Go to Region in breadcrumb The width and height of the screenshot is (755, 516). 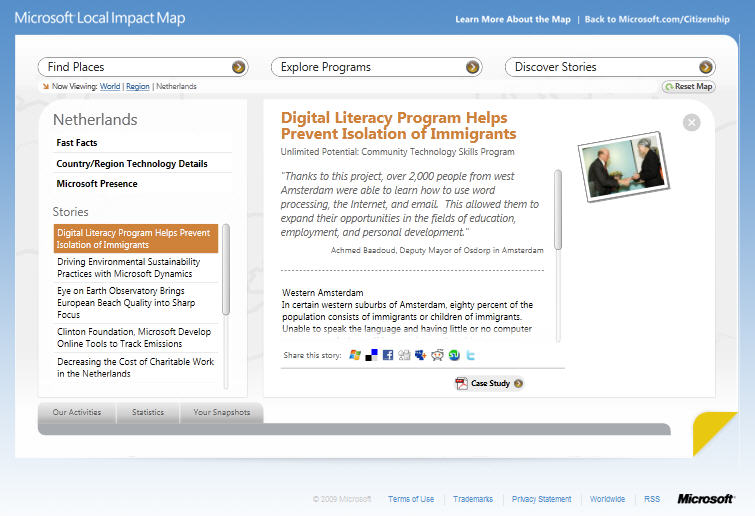point(138,87)
